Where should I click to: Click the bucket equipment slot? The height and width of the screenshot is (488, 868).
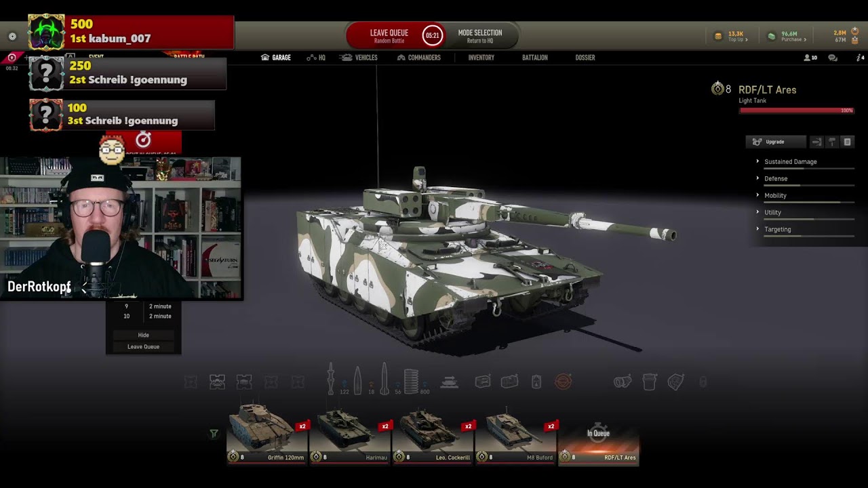pos(649,382)
